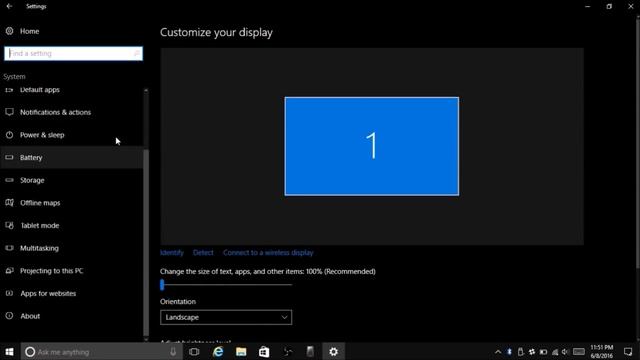Click the text size scaling slider
The width and height of the screenshot is (640, 360).
(226, 284)
